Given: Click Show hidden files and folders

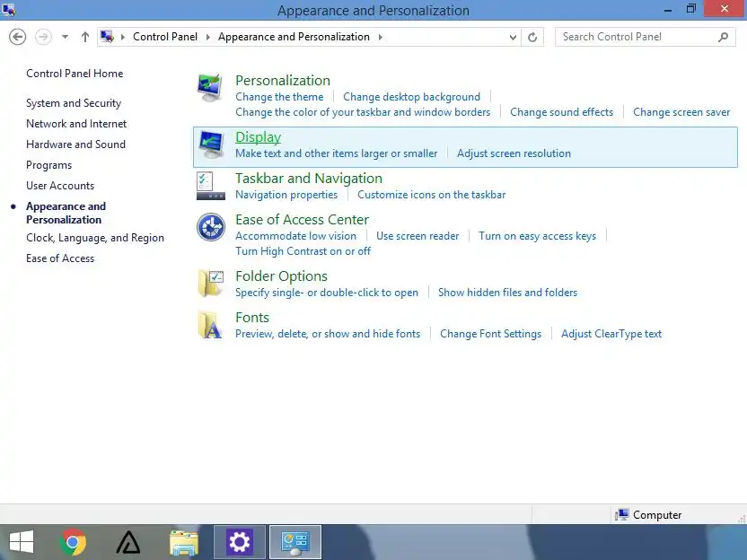Looking at the screenshot, I should (x=507, y=293).
